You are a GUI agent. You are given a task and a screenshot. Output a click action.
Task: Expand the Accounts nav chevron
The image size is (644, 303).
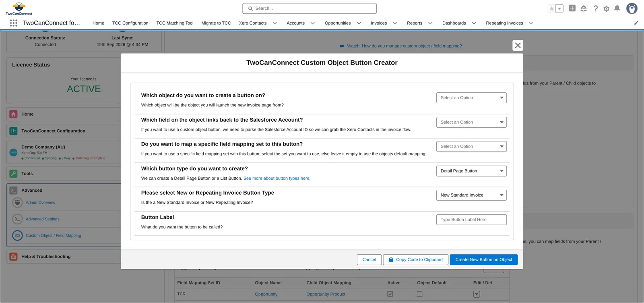[x=313, y=23]
